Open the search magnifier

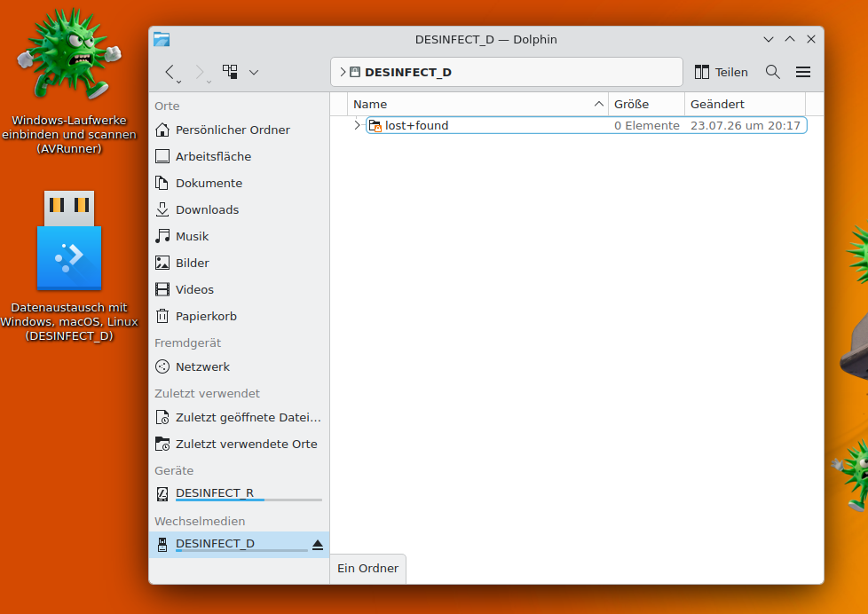(773, 72)
